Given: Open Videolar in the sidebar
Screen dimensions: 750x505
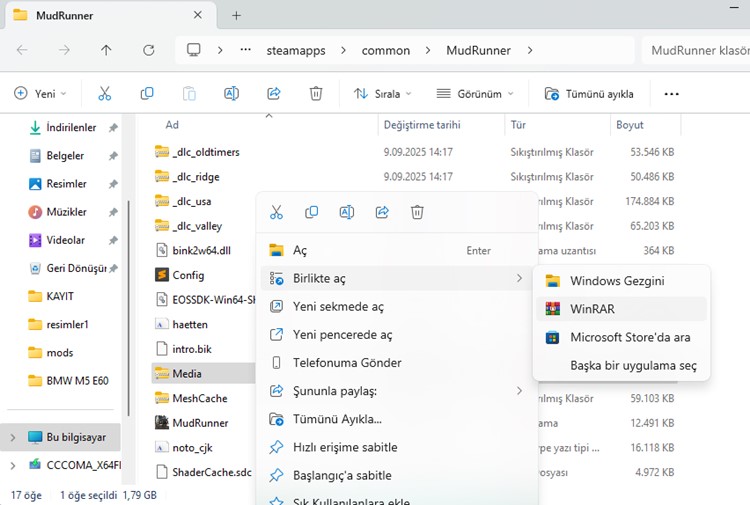Looking at the screenshot, I should point(65,240).
